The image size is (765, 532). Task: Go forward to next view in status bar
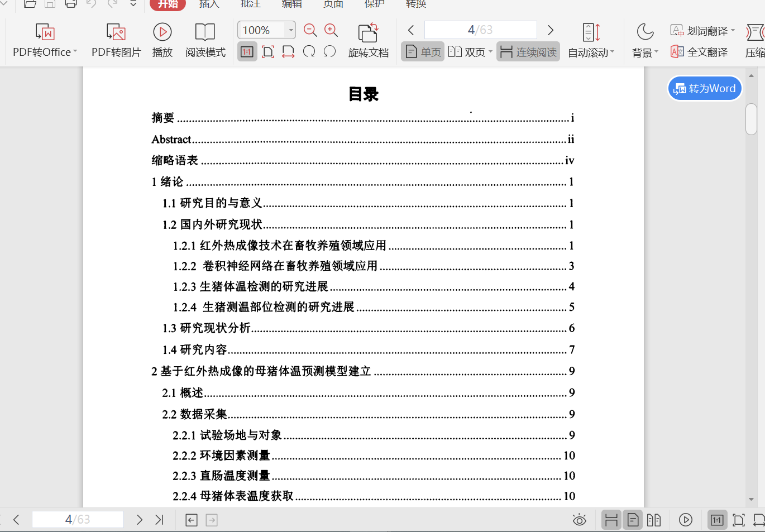point(212,520)
